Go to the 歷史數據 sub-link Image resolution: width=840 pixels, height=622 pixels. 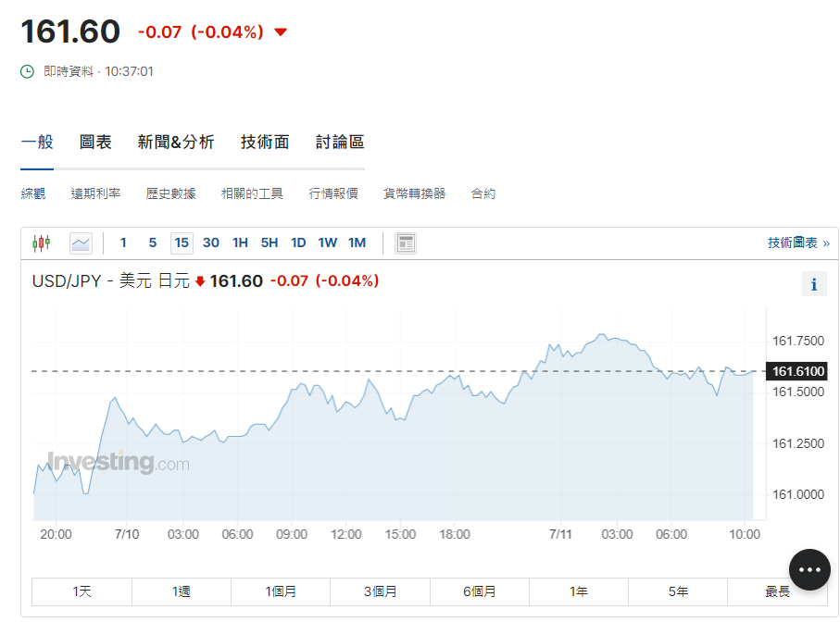pyautogui.click(x=170, y=193)
